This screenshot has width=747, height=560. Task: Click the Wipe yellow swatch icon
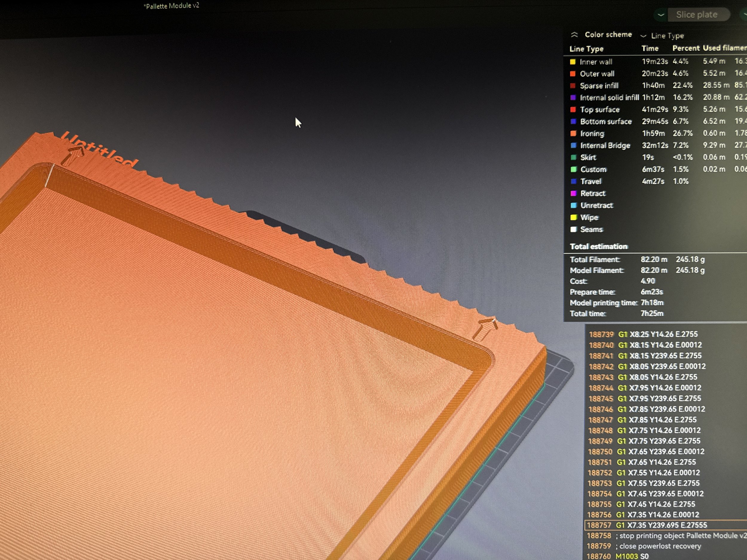pos(573,218)
